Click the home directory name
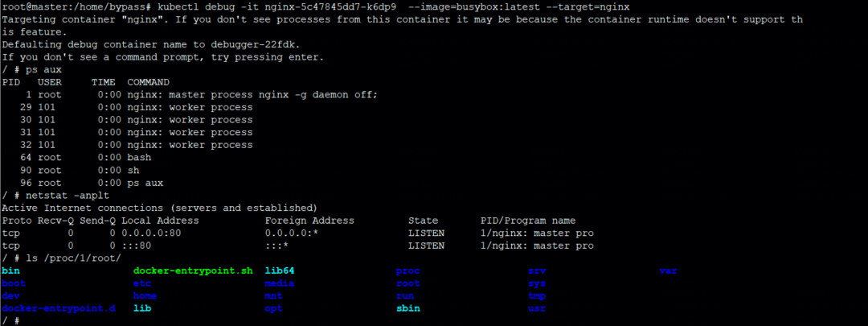Screen dimensions: 868x326 (145, 296)
